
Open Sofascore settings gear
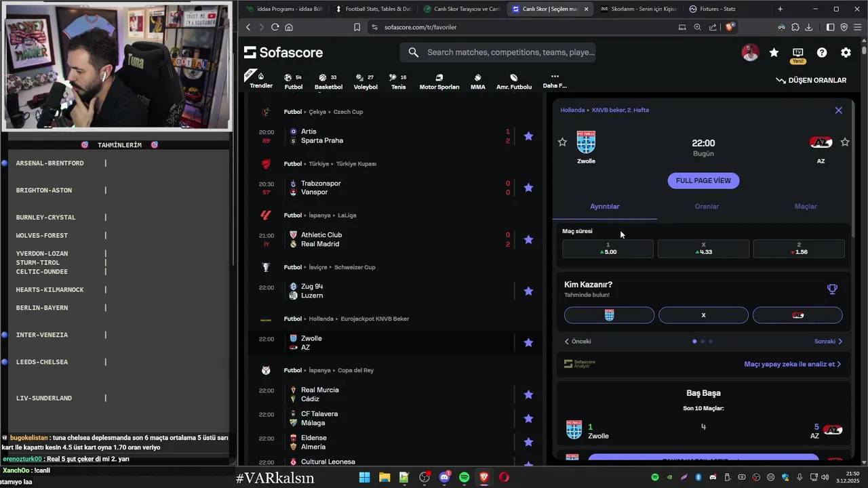[x=846, y=52]
